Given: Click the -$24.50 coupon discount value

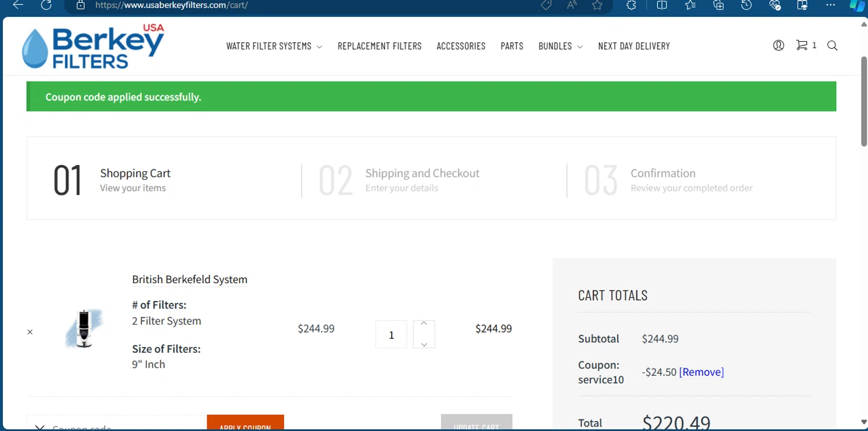Looking at the screenshot, I should coord(659,372).
